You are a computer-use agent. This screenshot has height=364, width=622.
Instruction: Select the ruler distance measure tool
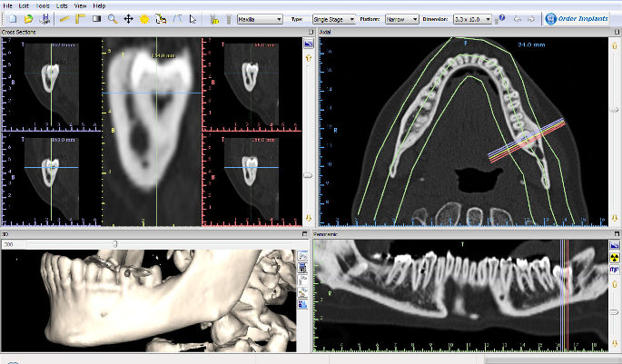tap(64, 19)
